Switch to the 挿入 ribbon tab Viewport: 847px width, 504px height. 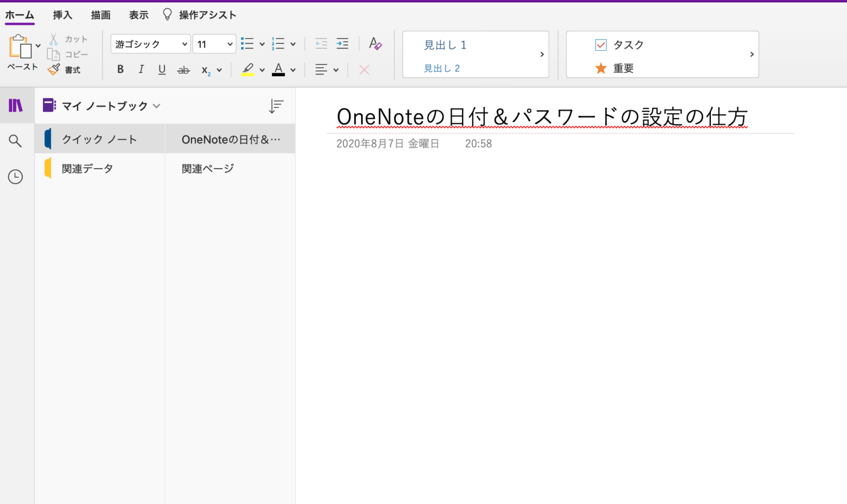(62, 15)
